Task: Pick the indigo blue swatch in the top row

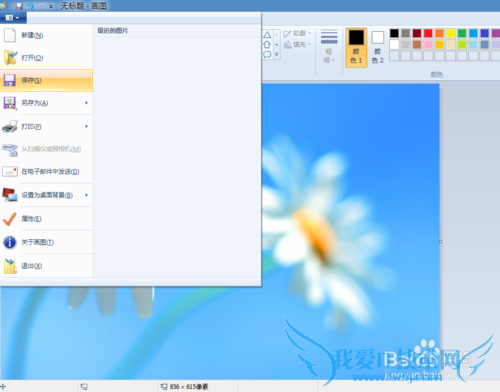Action: point(485,33)
